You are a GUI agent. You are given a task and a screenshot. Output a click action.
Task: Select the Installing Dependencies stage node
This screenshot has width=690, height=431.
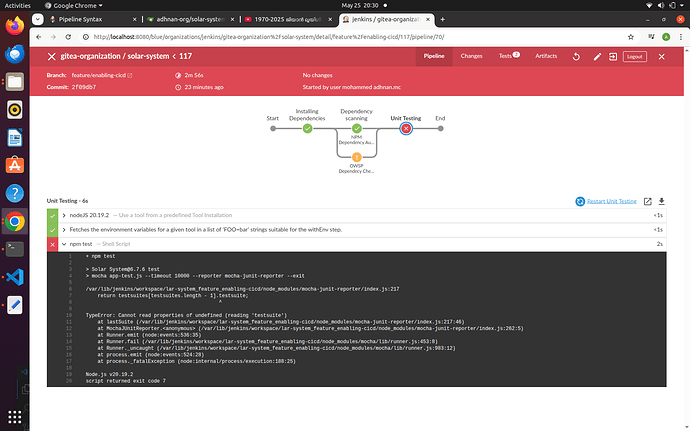307,129
